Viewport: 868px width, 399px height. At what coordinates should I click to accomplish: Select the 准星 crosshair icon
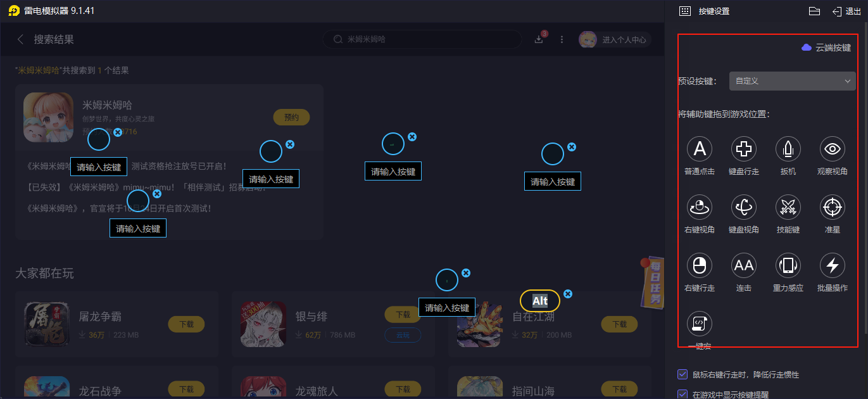coord(833,207)
